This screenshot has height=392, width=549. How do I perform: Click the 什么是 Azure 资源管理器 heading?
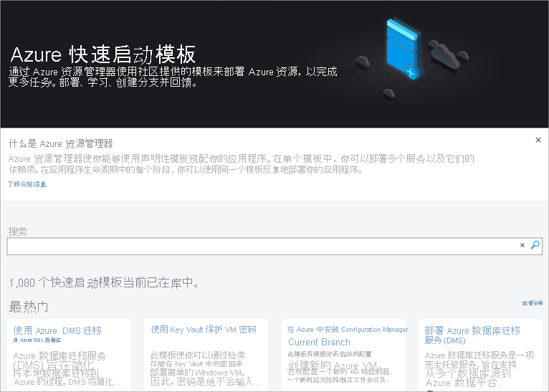point(61,143)
